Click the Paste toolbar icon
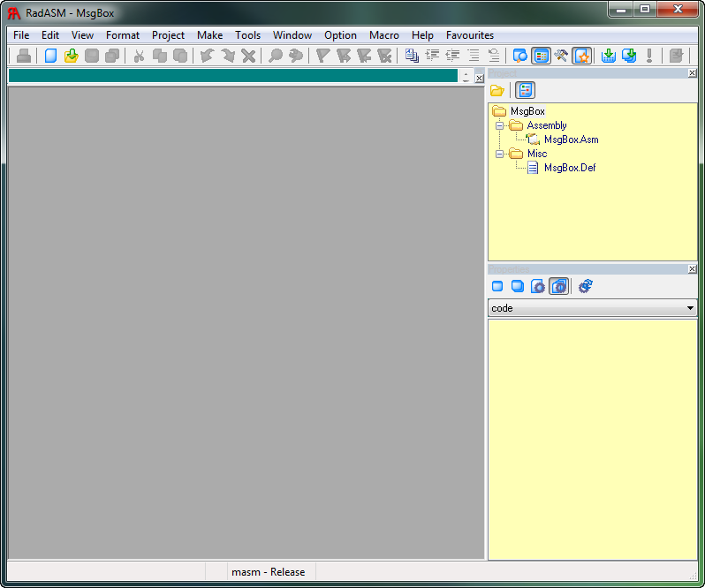The width and height of the screenshot is (705, 588). [180, 57]
